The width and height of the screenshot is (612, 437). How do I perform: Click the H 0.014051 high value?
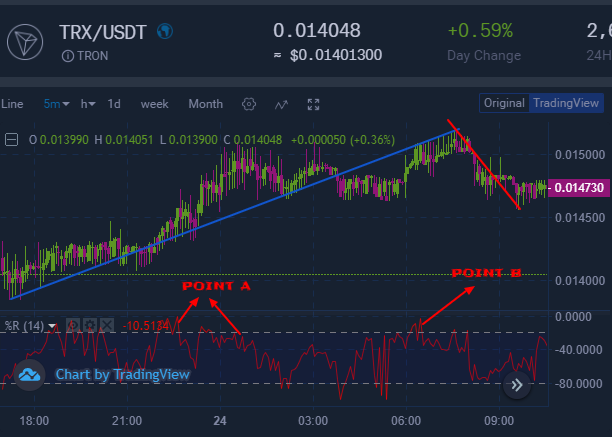[124, 140]
